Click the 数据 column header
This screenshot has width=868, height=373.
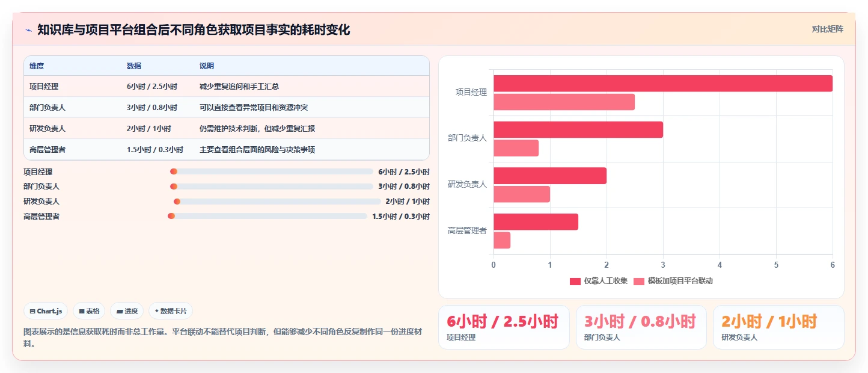coord(134,66)
